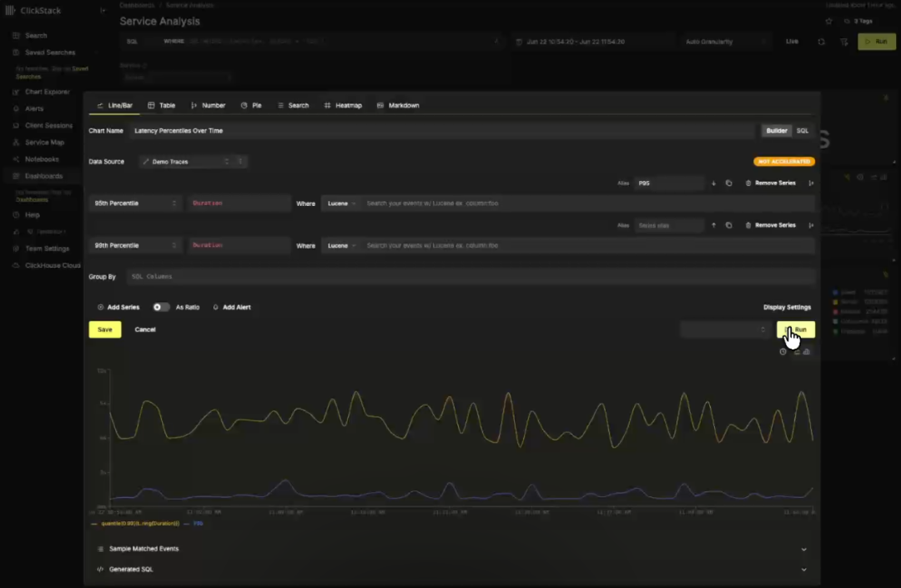Click into the Group By SQL Columns field
The width and height of the screenshot is (901, 588).
pos(471,277)
